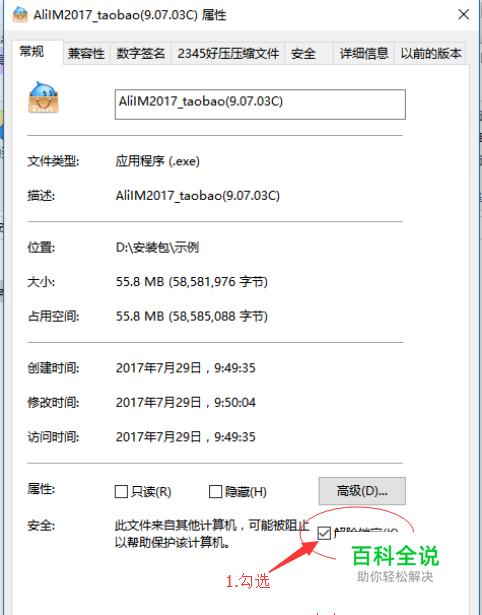The height and width of the screenshot is (615, 482).
Task: Click the 创建时间 label
Action: click(x=53, y=368)
